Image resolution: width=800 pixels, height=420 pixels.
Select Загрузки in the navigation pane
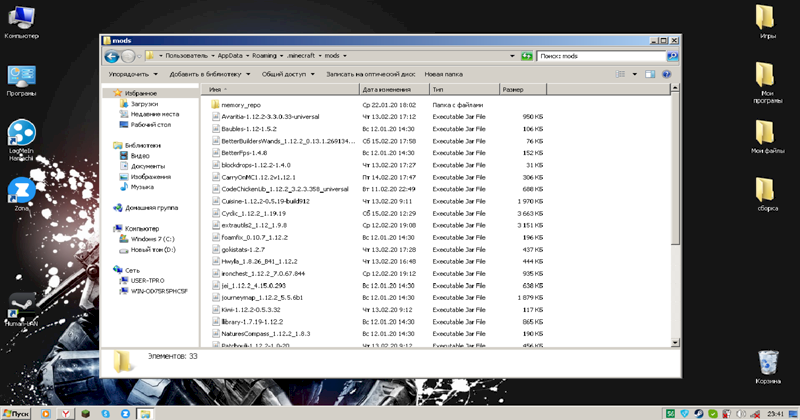click(145, 103)
